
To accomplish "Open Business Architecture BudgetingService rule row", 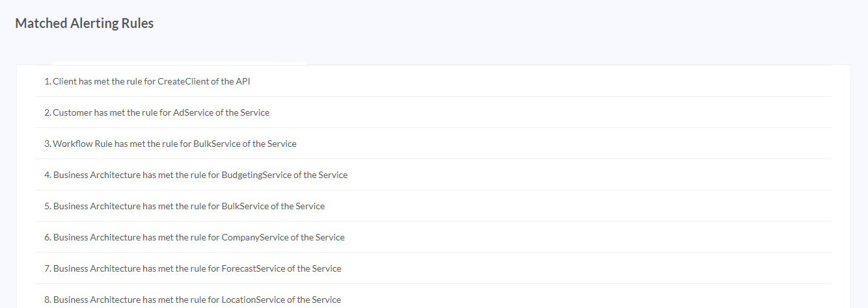I will [434, 175].
